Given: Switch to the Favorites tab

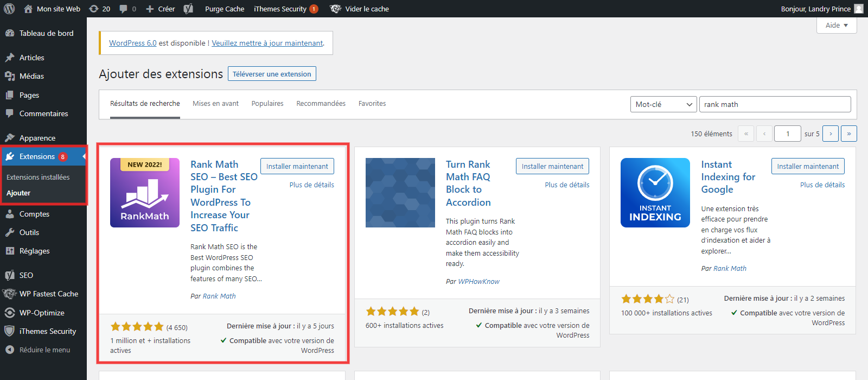Looking at the screenshot, I should (x=372, y=103).
